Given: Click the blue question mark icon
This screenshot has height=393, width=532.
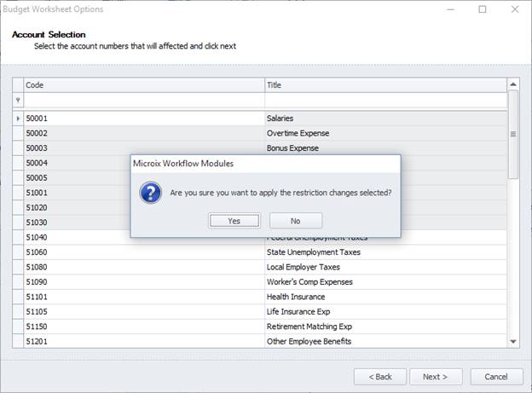Looking at the screenshot, I should coord(151,193).
